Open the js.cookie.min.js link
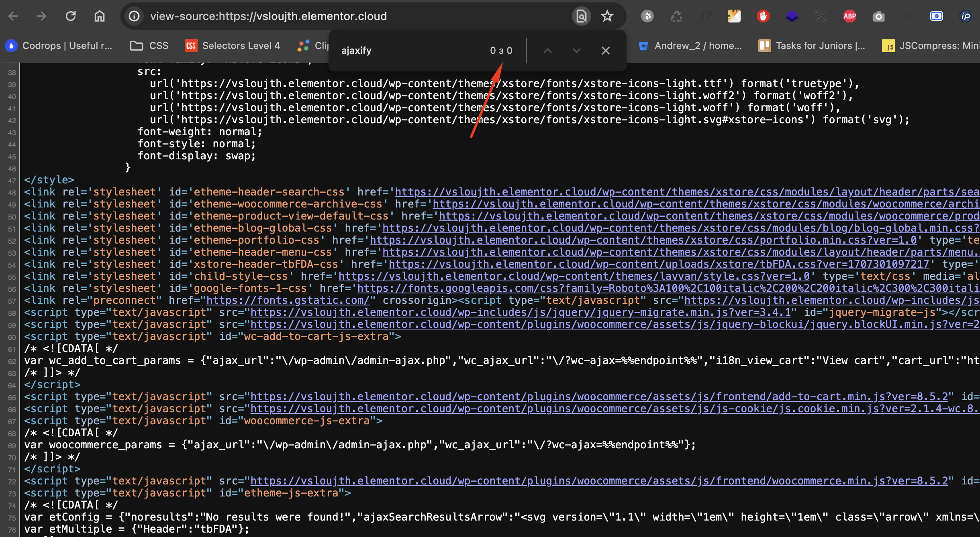The image size is (980, 537). point(615,409)
